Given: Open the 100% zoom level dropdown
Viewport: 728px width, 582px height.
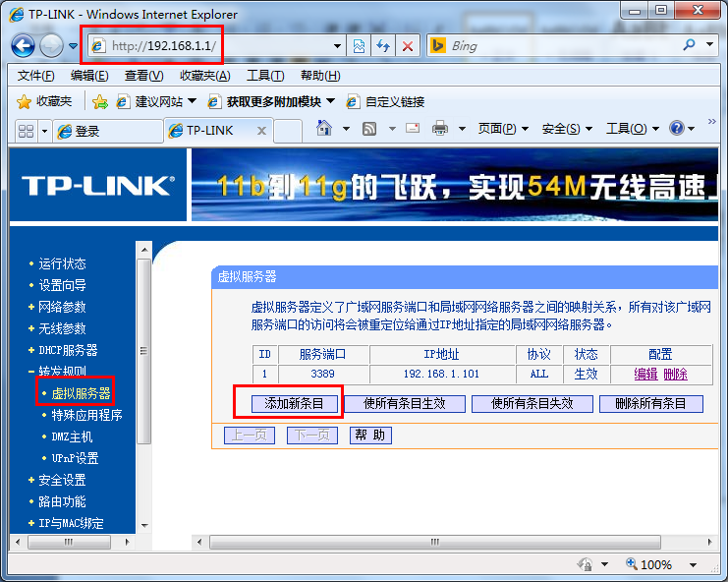Looking at the screenshot, I should (x=694, y=565).
